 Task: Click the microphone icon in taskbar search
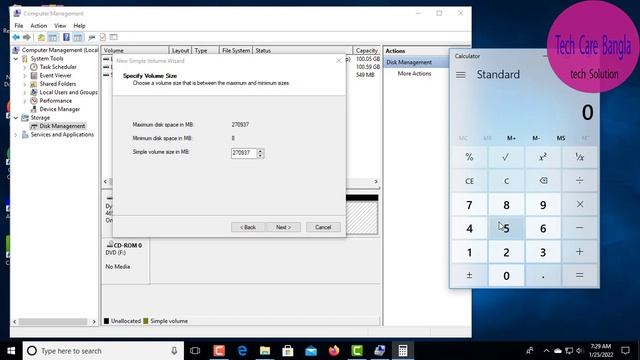(174, 351)
